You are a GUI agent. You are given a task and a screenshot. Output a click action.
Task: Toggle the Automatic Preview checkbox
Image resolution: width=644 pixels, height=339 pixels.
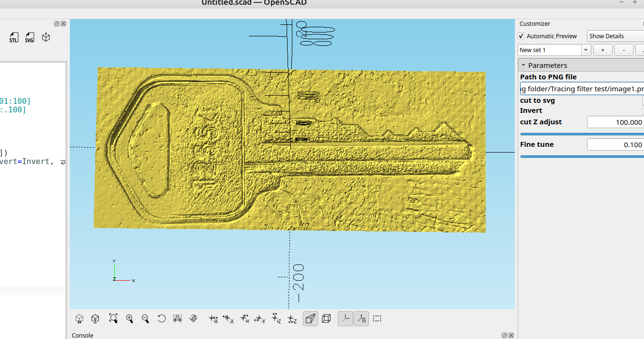pyautogui.click(x=522, y=36)
